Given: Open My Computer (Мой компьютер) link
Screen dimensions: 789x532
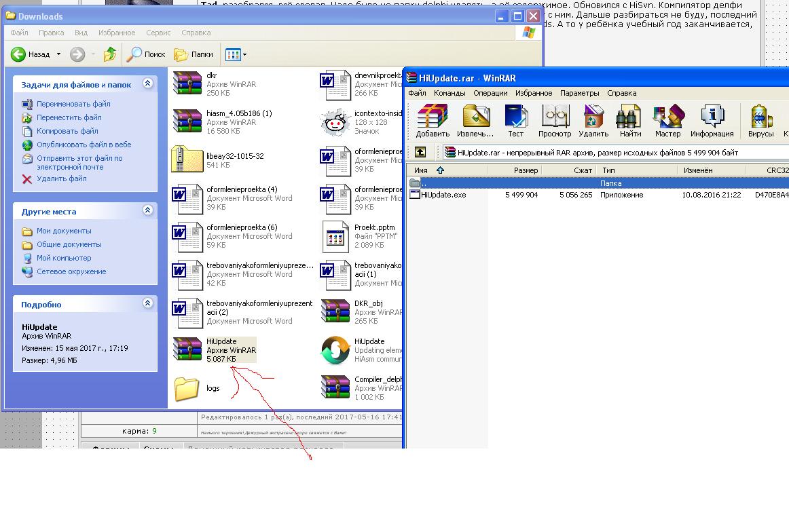Looking at the screenshot, I should pos(64,258).
